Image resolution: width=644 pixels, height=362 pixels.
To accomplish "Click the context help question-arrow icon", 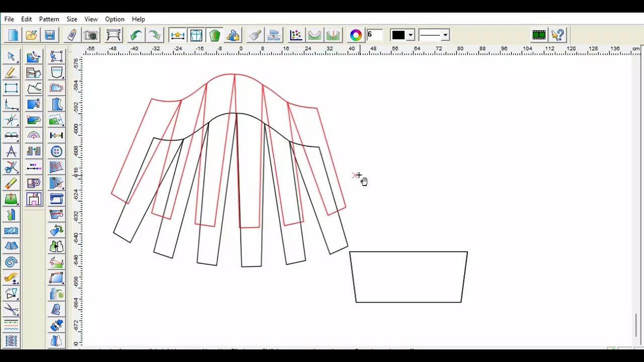I will (557, 35).
